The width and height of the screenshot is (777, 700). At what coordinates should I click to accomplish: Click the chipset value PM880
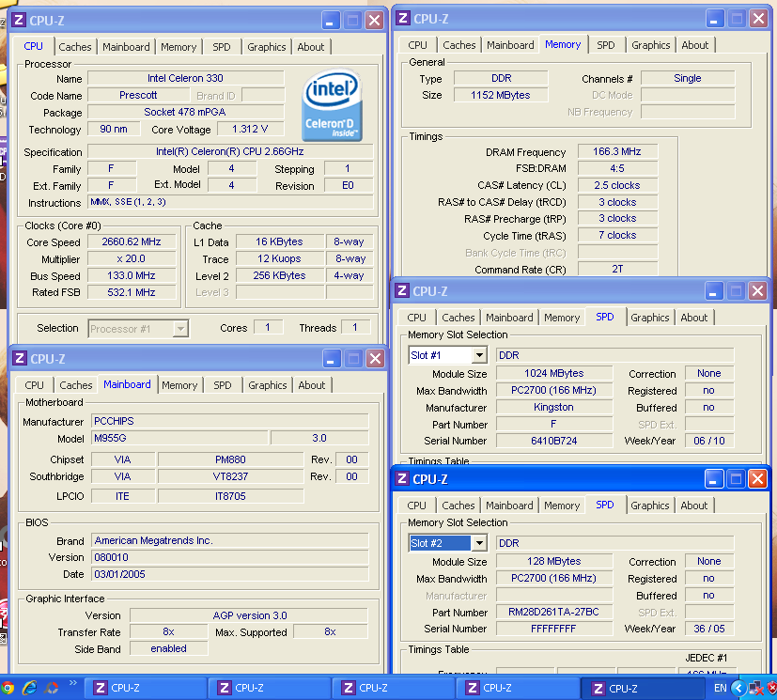230,459
